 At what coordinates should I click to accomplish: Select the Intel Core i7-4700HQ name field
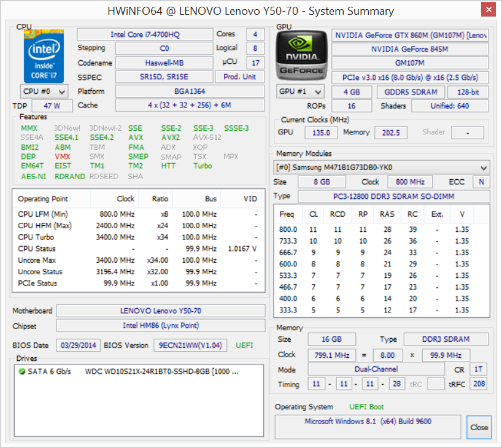[145, 34]
